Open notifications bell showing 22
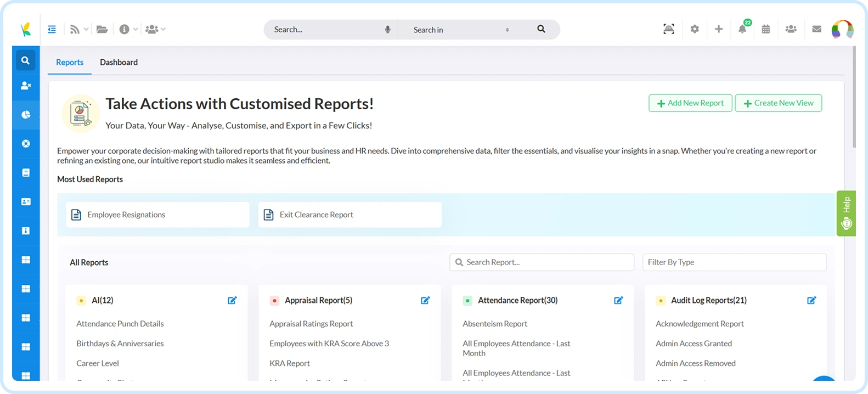Screen dimensions: 868x394 (x=743, y=28)
